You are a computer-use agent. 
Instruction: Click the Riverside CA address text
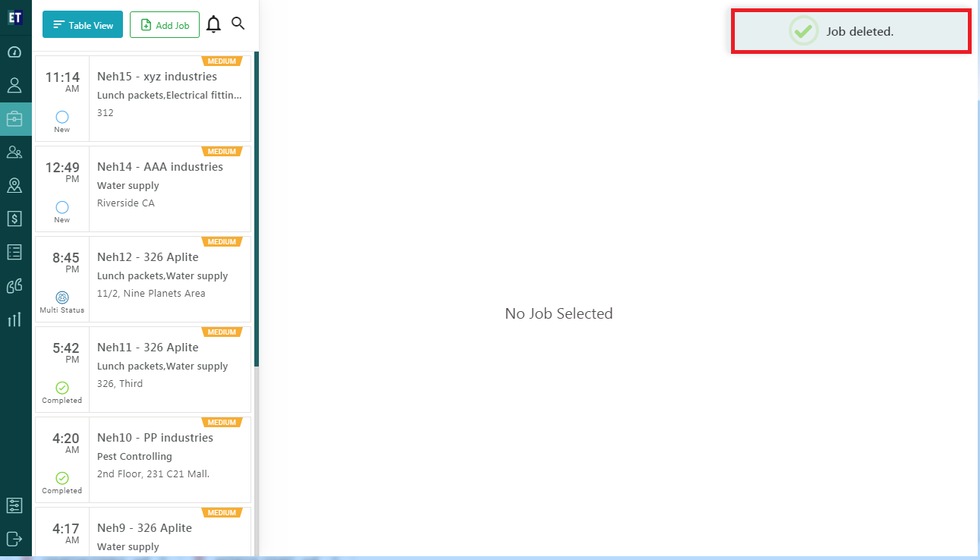126,203
